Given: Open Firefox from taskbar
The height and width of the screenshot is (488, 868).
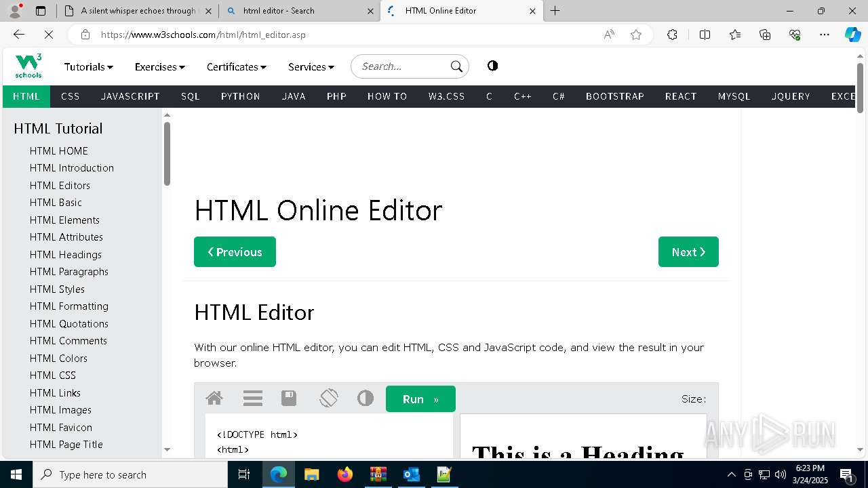Looking at the screenshot, I should coord(345,474).
